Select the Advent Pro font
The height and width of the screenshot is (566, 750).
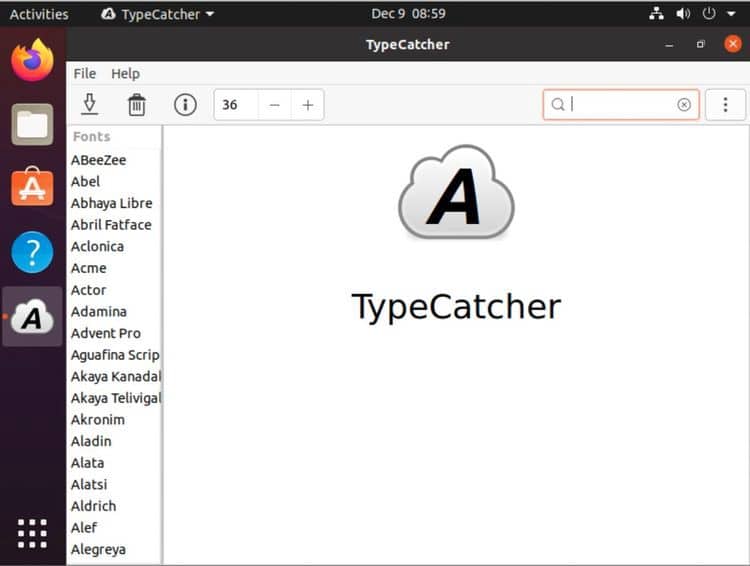point(106,333)
